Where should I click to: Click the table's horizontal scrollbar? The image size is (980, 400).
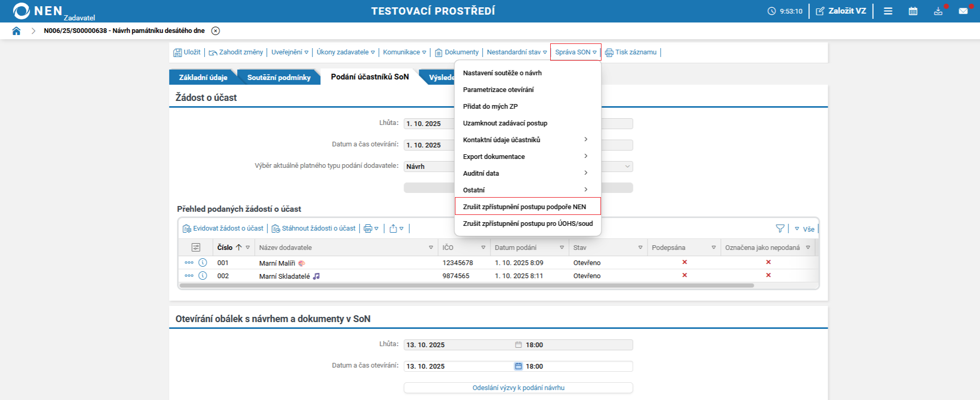point(466,285)
